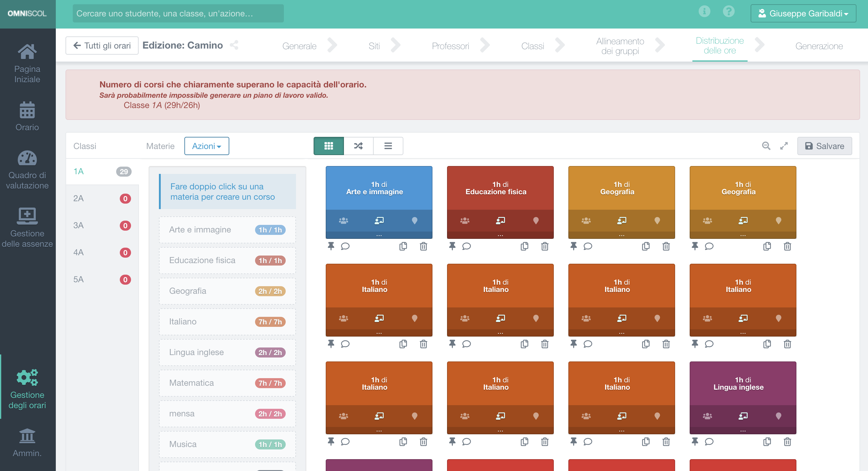The width and height of the screenshot is (868, 471).
Task: Switch to shuffle view mode
Action: pos(358,146)
